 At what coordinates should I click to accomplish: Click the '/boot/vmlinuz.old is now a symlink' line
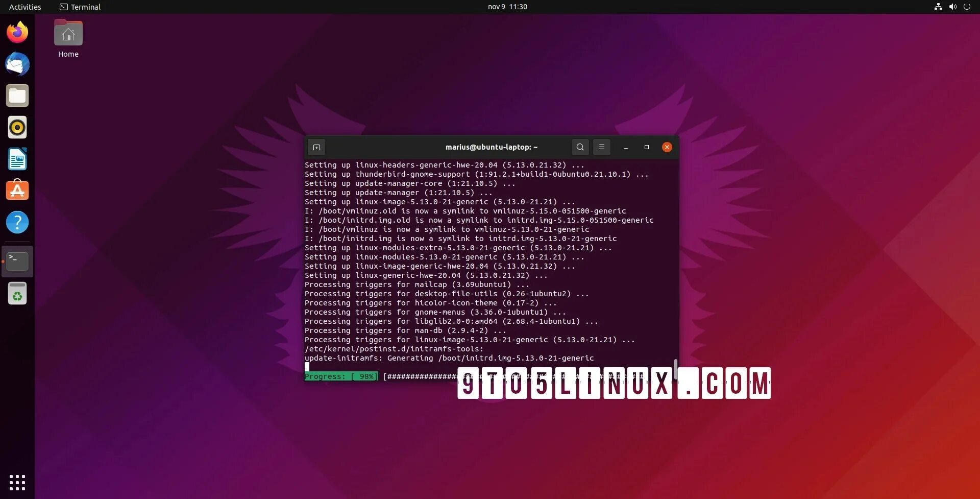[465, 211]
